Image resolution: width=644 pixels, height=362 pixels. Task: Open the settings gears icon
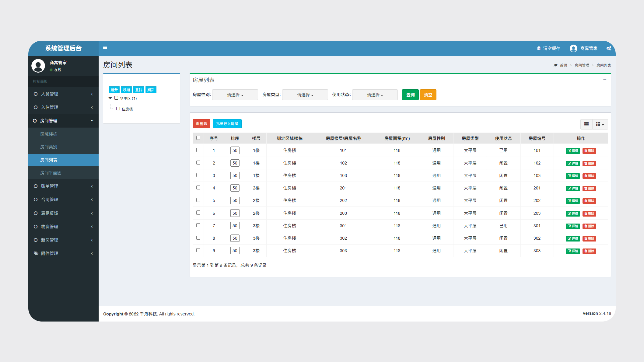609,48
